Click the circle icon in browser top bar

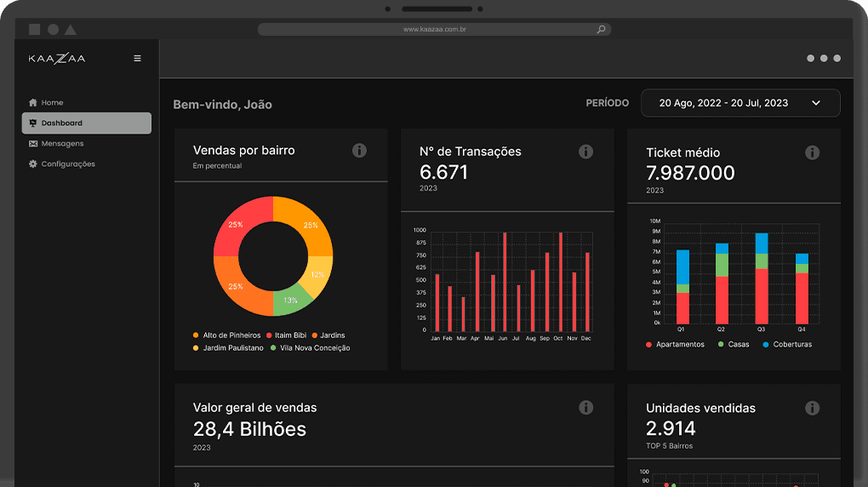pyautogui.click(x=53, y=29)
